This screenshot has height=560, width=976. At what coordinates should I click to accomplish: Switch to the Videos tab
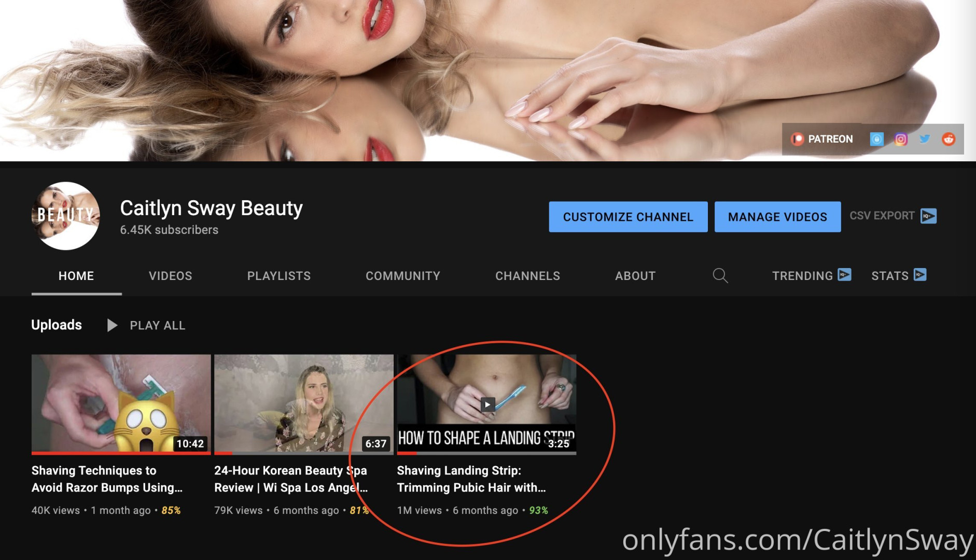pyautogui.click(x=170, y=276)
